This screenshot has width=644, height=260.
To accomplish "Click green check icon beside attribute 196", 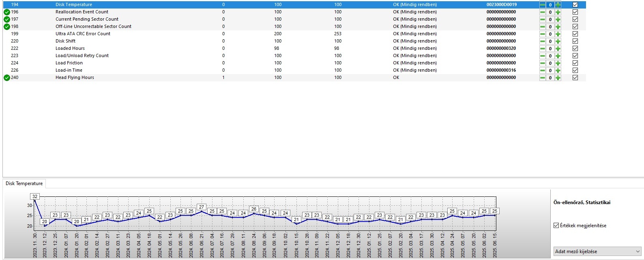I will [x=7, y=12].
